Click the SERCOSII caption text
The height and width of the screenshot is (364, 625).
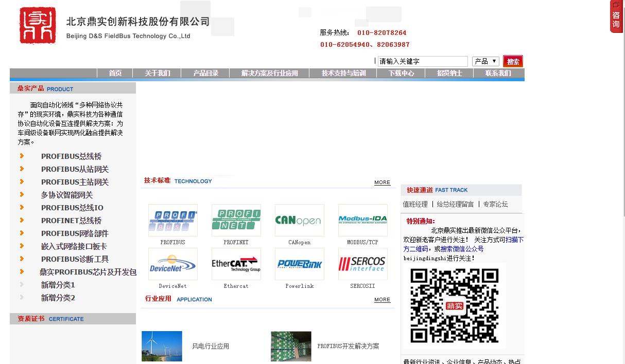[362, 286]
